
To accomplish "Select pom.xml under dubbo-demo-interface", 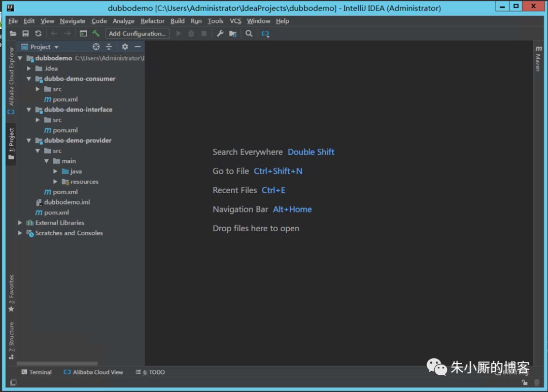I will (x=65, y=130).
